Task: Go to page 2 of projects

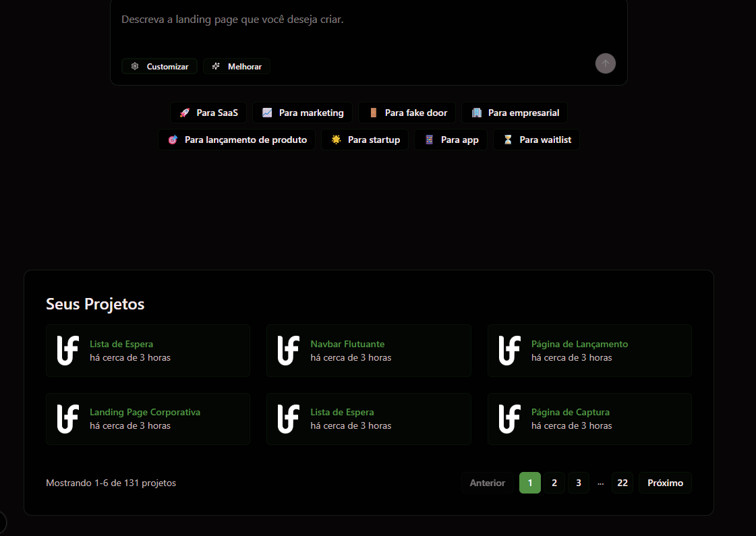Action: [554, 483]
